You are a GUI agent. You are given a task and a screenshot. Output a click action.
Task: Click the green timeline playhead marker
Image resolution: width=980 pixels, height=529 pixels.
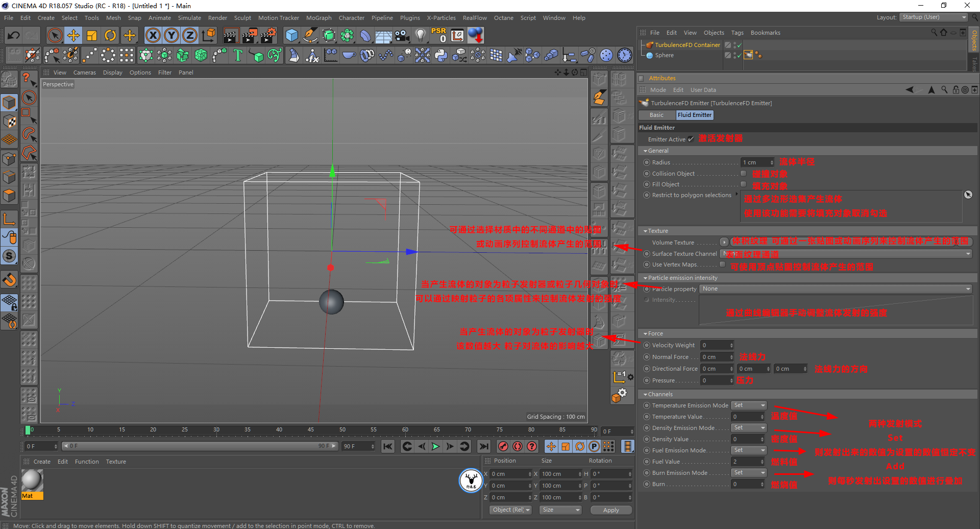pos(28,430)
